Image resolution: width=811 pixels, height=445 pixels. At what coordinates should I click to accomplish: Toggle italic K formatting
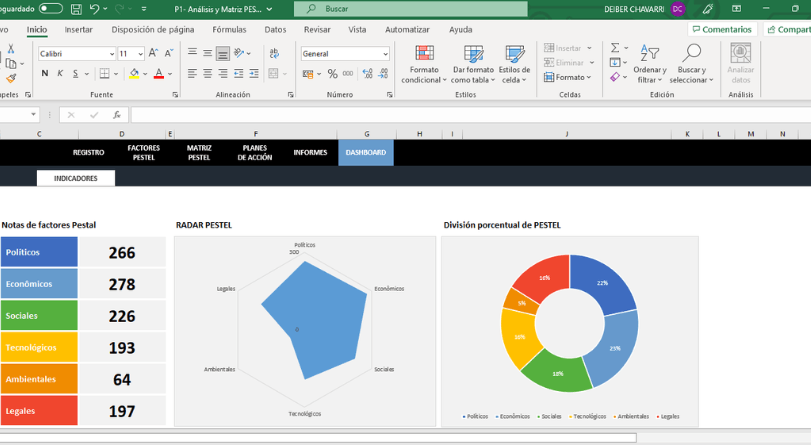click(x=60, y=73)
